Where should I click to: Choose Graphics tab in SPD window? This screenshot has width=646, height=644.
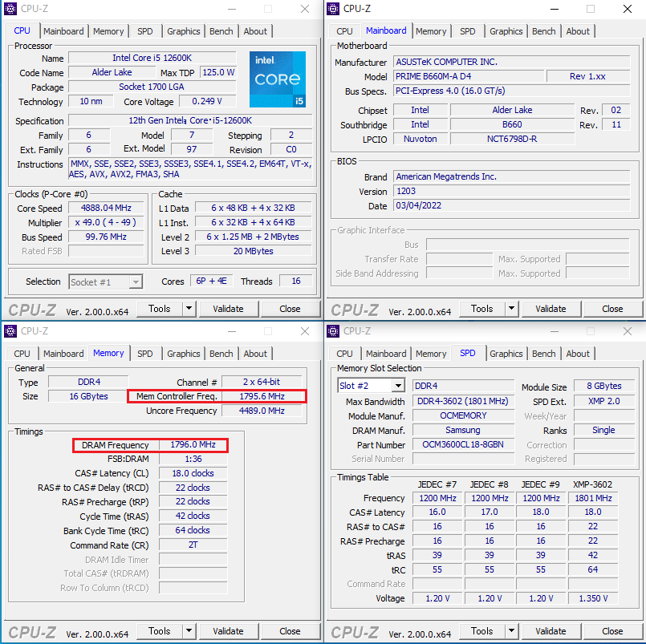pos(506,354)
